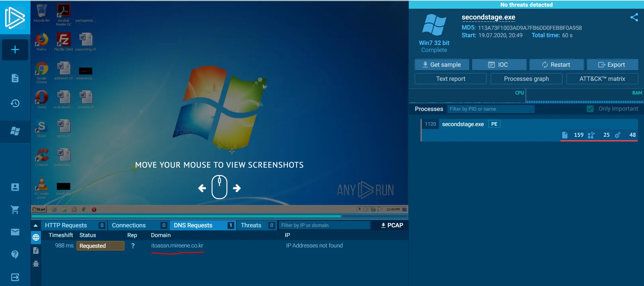644x286 pixels.
Task: View registry count 25 for secondstage.exe
Action: coord(599,135)
